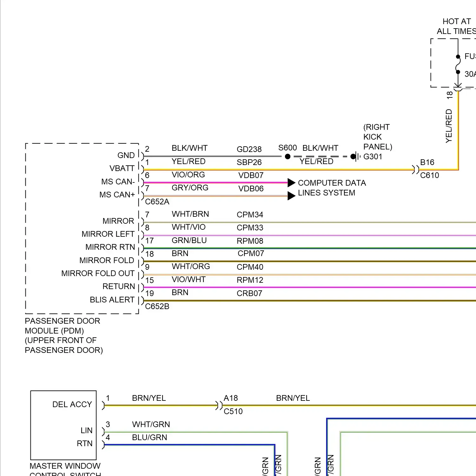Screen dimensions: 476x476
Task: Click the RPM12 circuit label
Action: 250,280
